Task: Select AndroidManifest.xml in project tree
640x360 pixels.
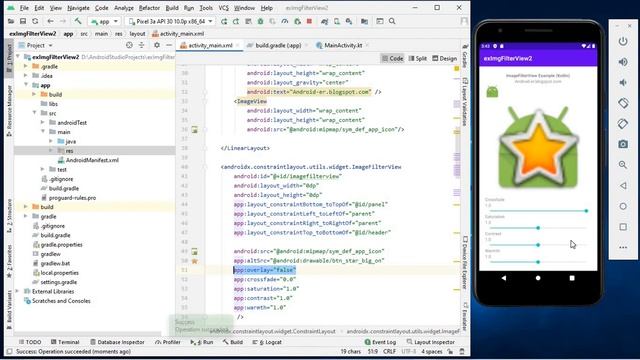Action: point(92,160)
